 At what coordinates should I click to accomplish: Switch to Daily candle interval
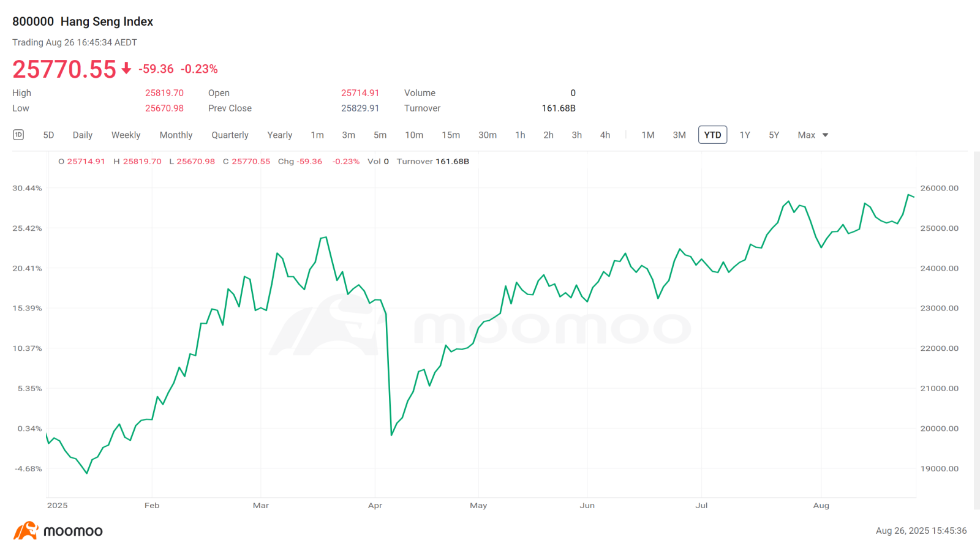pyautogui.click(x=83, y=135)
